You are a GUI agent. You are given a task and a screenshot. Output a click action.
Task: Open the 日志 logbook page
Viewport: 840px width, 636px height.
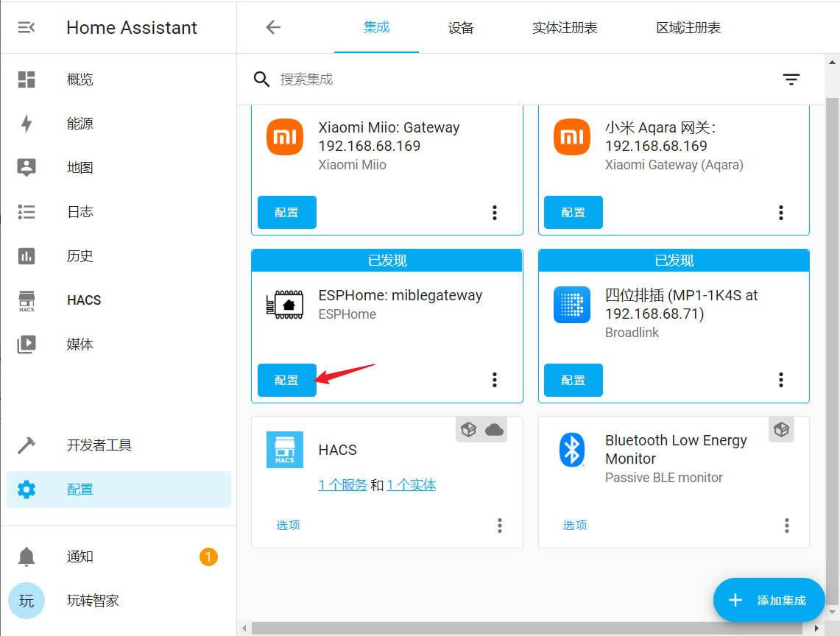pos(119,212)
